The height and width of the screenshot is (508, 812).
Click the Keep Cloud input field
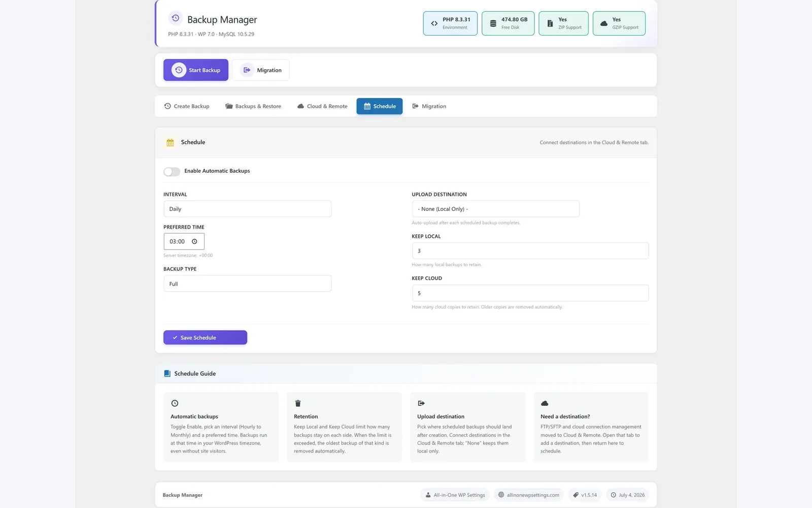530,293
